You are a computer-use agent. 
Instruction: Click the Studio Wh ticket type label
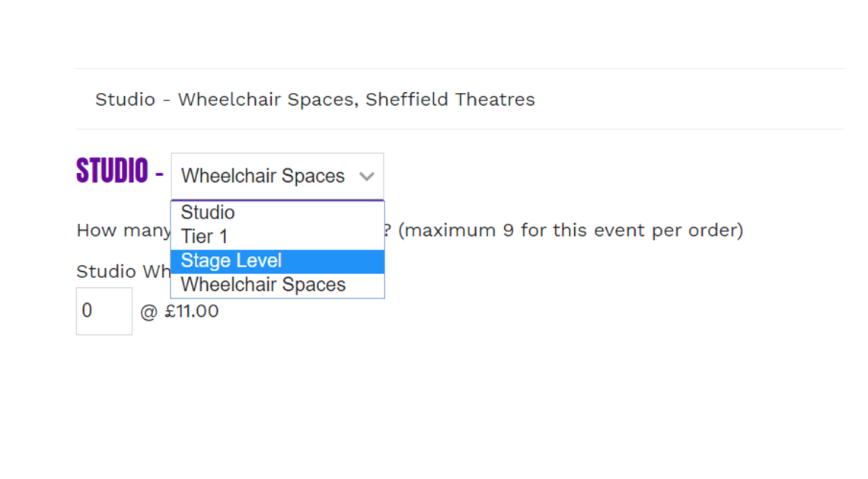123,272
